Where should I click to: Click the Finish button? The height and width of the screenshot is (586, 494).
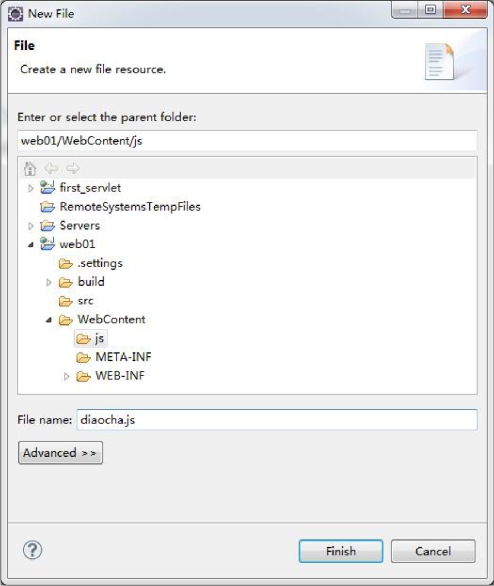tap(341, 551)
